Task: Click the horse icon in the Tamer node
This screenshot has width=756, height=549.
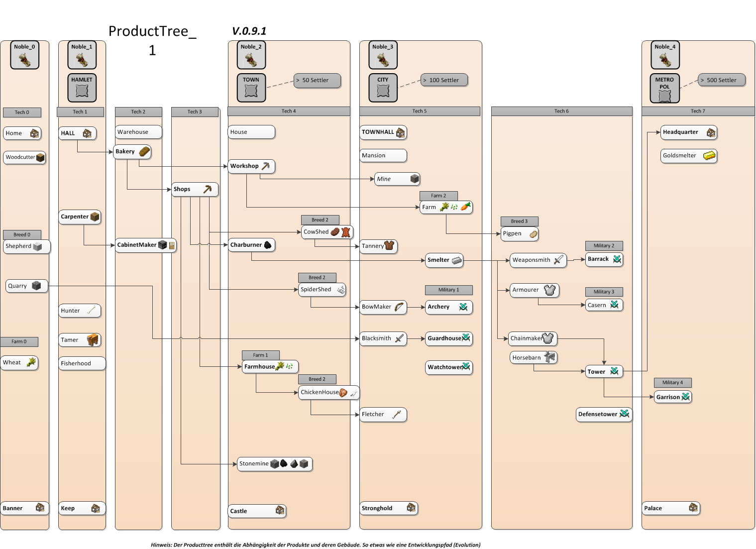Action: pos(93,340)
